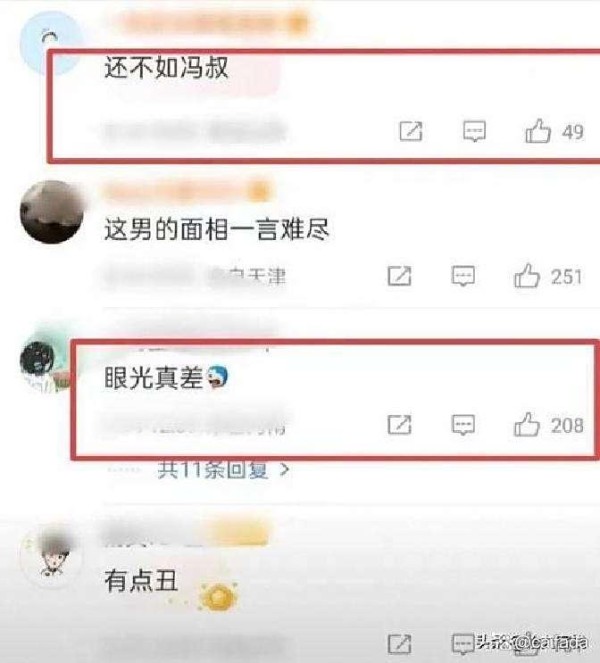The image size is (600, 663).
Task: Share the comment '这男的面相一言难尽'
Action: click(x=399, y=276)
